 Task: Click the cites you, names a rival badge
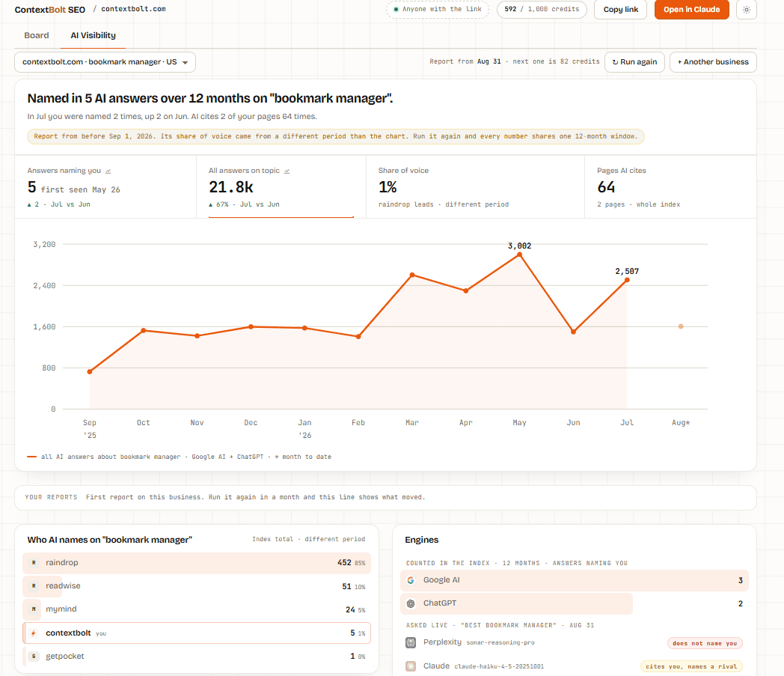click(x=691, y=666)
